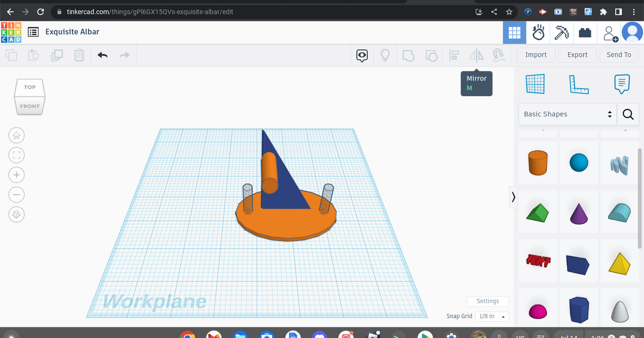Click the Undo arrow in the toolbar
Screen dimensions: 644x338
point(103,55)
